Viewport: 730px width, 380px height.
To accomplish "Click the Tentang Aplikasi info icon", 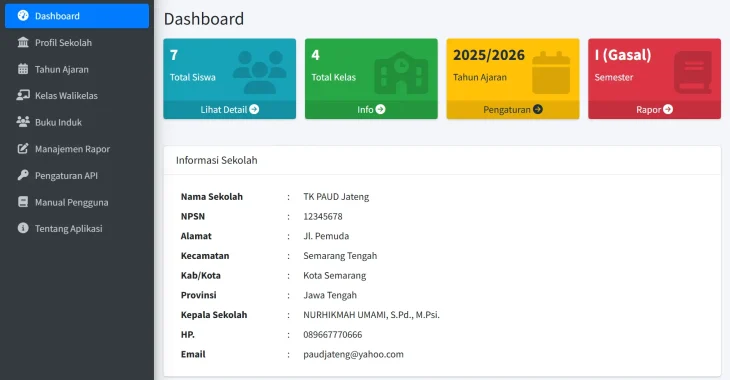I will 23,228.
